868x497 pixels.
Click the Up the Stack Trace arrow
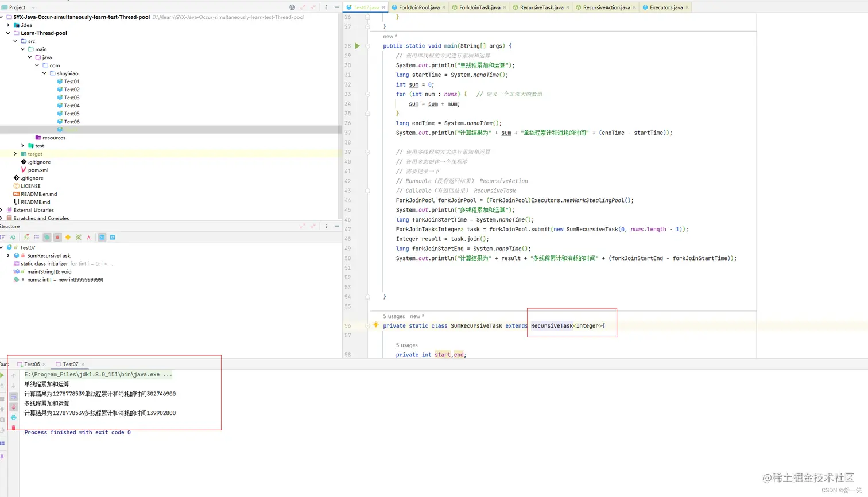(14, 375)
